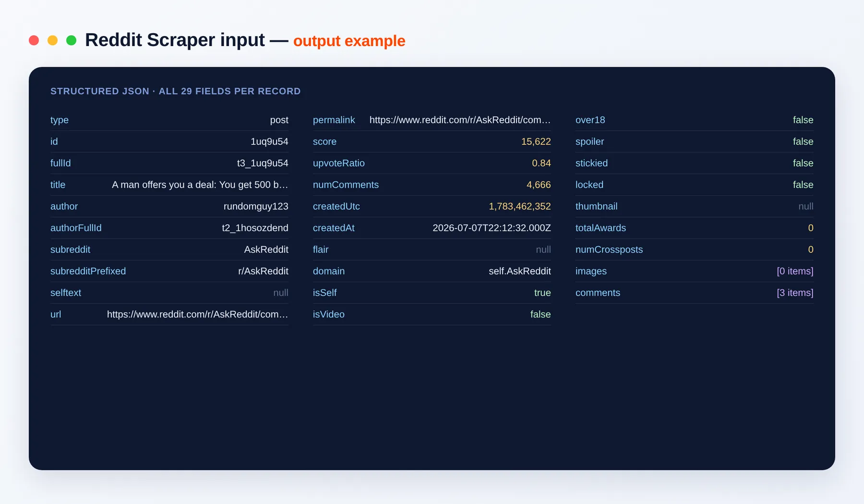Click the null value in the selftext row
The width and height of the screenshot is (864, 504).
tap(281, 293)
